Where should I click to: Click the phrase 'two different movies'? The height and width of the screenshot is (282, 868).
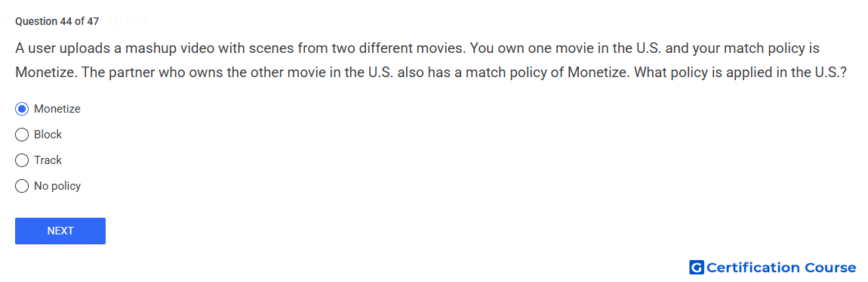399,48
